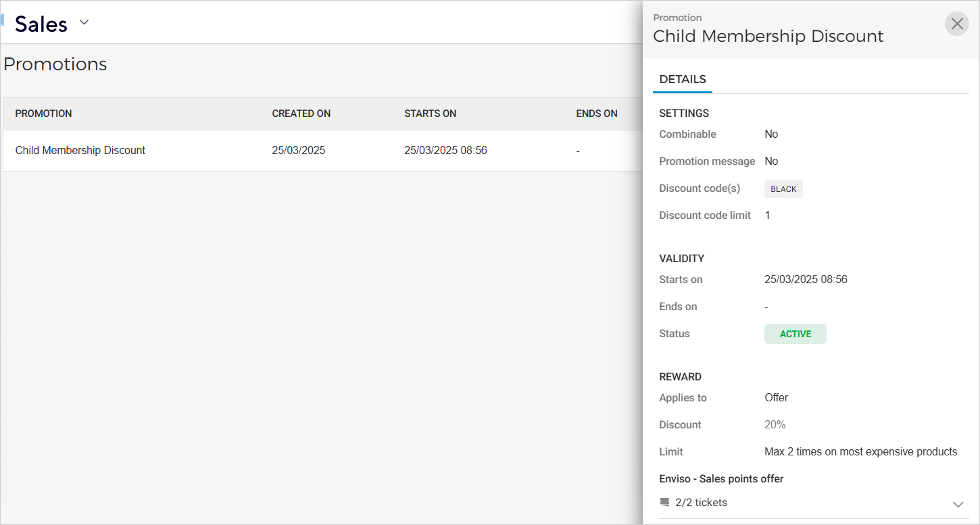Close the Child Membership Discount panel

956,24
